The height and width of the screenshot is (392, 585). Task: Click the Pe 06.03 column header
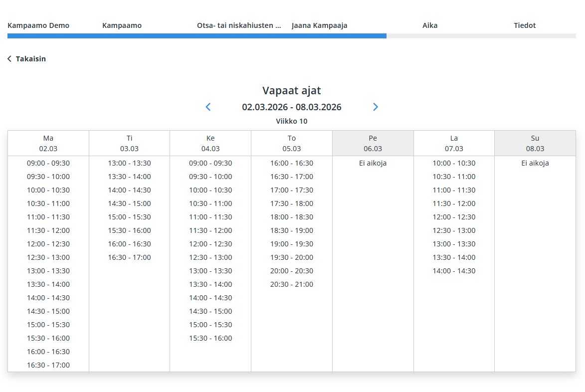click(x=373, y=143)
